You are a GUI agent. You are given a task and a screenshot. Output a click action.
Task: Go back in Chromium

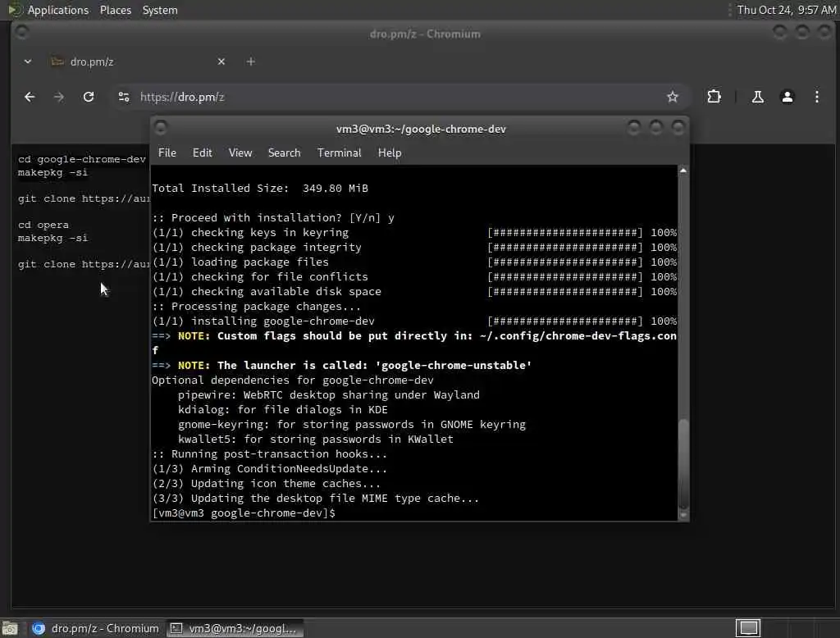point(30,97)
